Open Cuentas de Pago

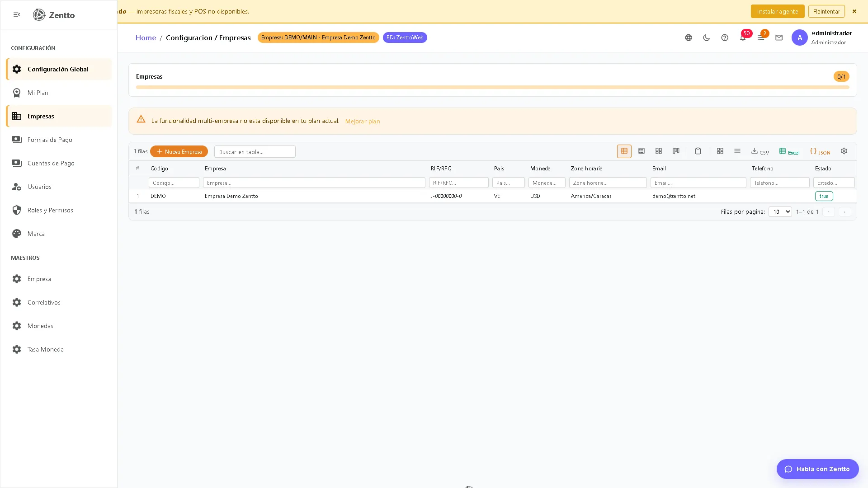[59, 163]
